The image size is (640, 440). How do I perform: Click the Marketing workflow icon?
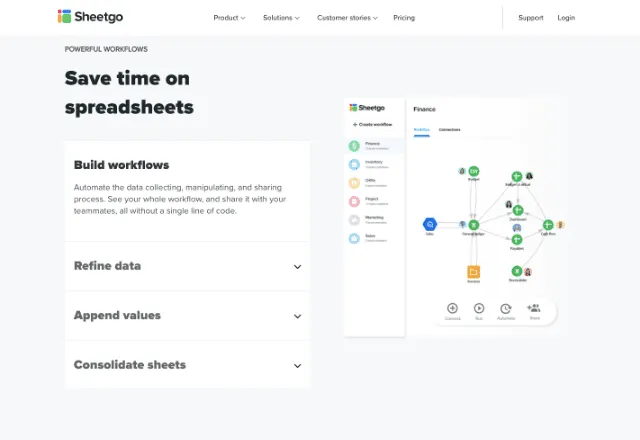click(x=354, y=219)
